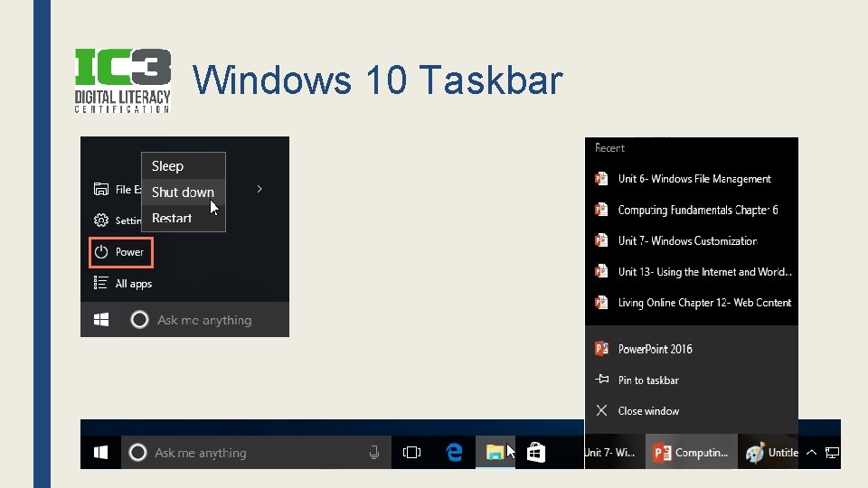This screenshot has width=868, height=488.
Task: Choose Shut down in the power menu
Action: (184, 192)
